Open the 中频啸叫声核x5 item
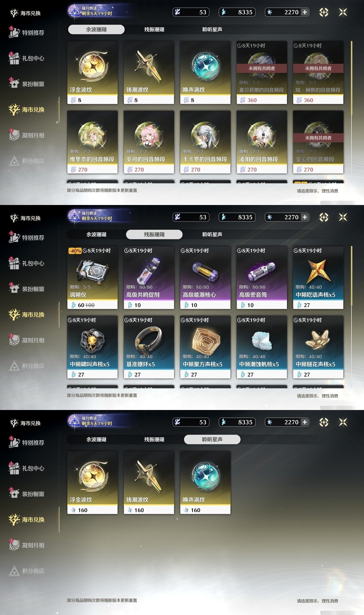Screen dimensions: 364x615 pos(92,347)
